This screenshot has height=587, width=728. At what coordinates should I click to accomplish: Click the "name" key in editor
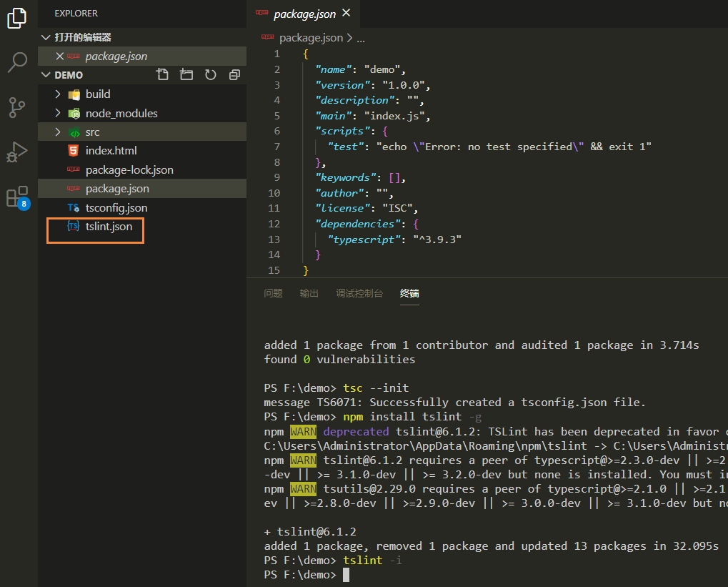(334, 69)
